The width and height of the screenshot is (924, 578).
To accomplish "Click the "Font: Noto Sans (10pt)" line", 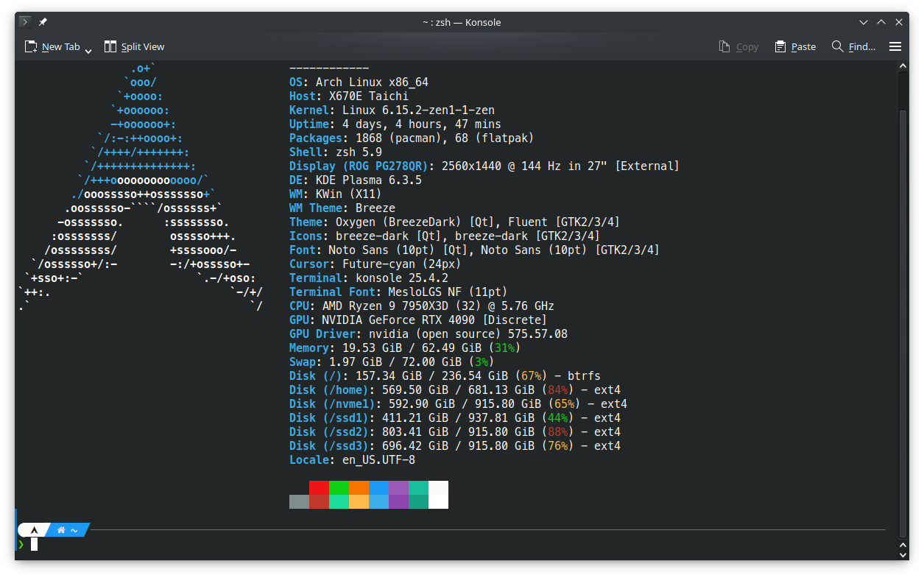I will [475, 250].
